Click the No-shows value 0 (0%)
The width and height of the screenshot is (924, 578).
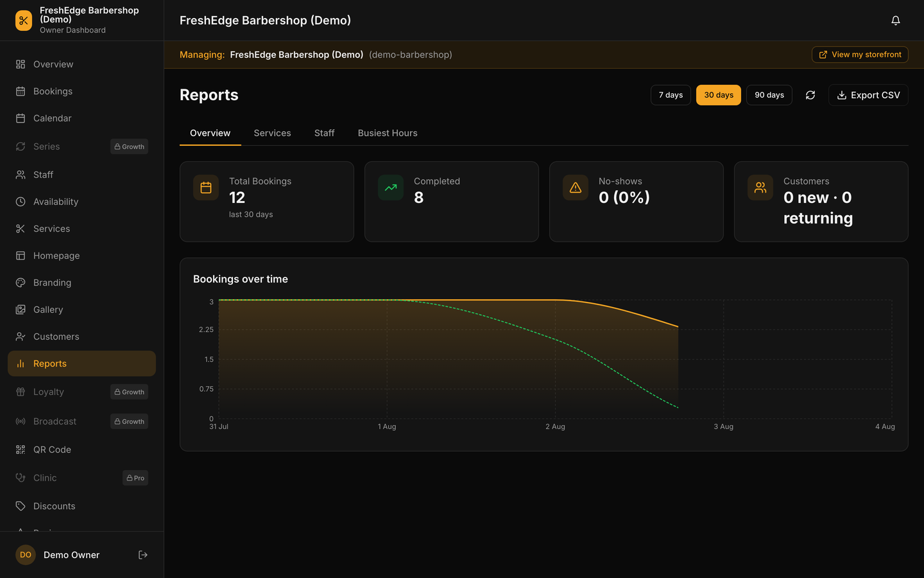(x=624, y=198)
